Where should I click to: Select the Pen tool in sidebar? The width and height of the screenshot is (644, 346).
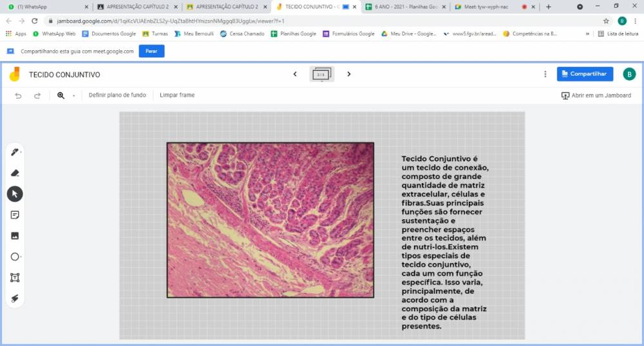tap(15, 152)
